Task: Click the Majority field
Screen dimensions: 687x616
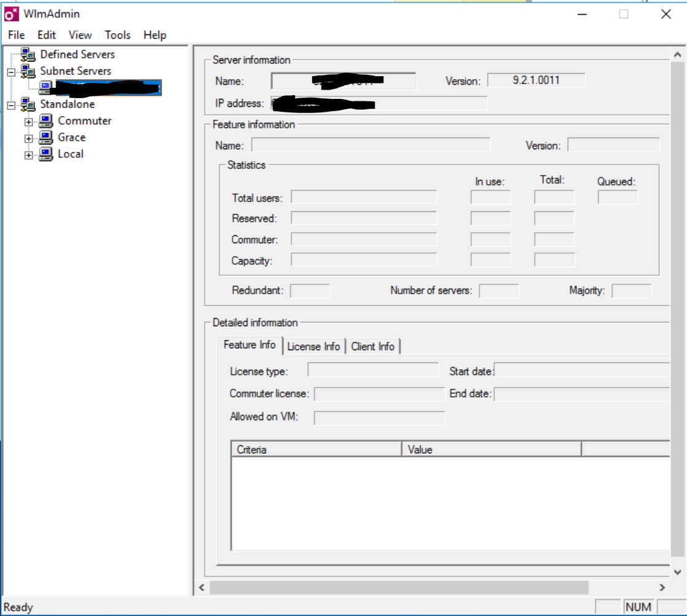Action: pos(631,290)
